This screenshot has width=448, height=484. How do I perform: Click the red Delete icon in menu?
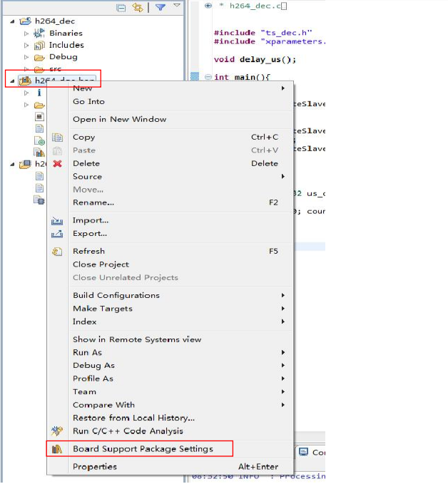pyautogui.click(x=58, y=163)
